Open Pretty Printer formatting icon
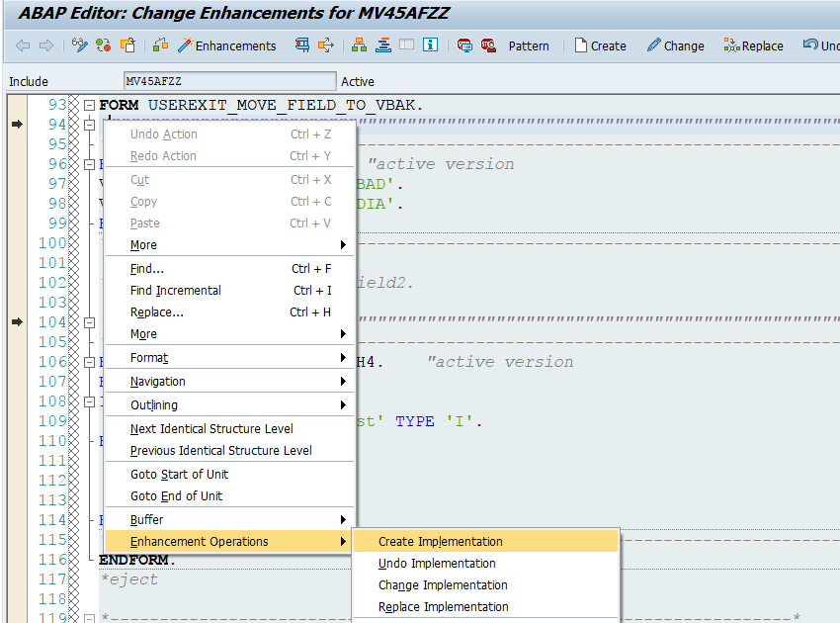Screen dimensions: 840x623 384,44
